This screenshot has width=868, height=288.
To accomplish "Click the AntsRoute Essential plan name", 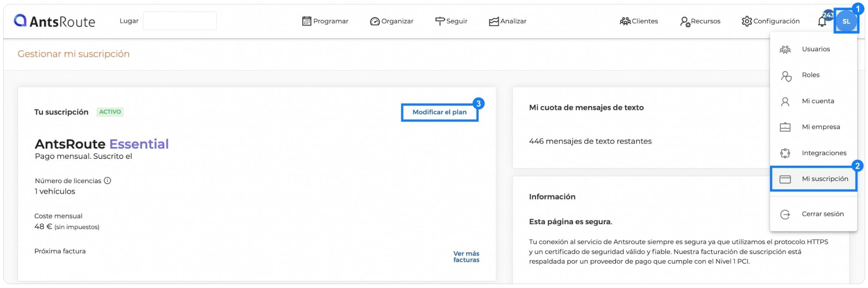I will 102,144.
